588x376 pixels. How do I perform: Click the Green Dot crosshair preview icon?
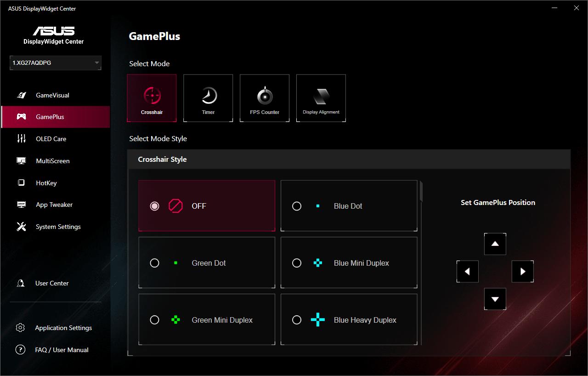tap(175, 263)
